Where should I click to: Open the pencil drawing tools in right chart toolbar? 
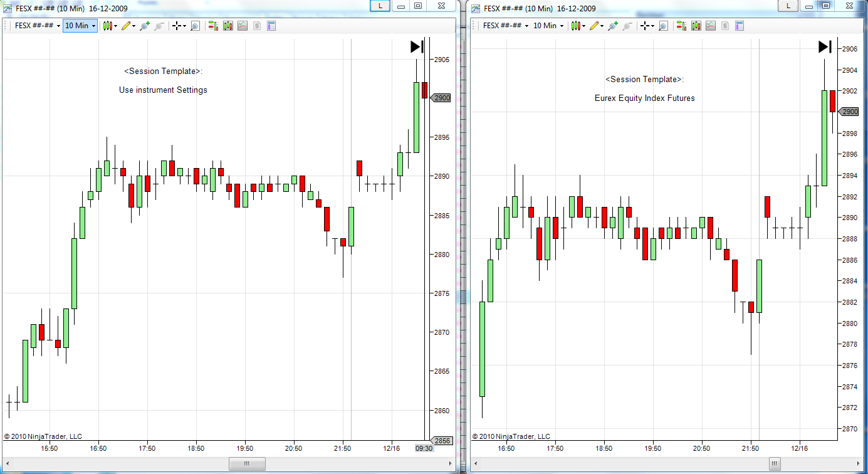[x=596, y=26]
